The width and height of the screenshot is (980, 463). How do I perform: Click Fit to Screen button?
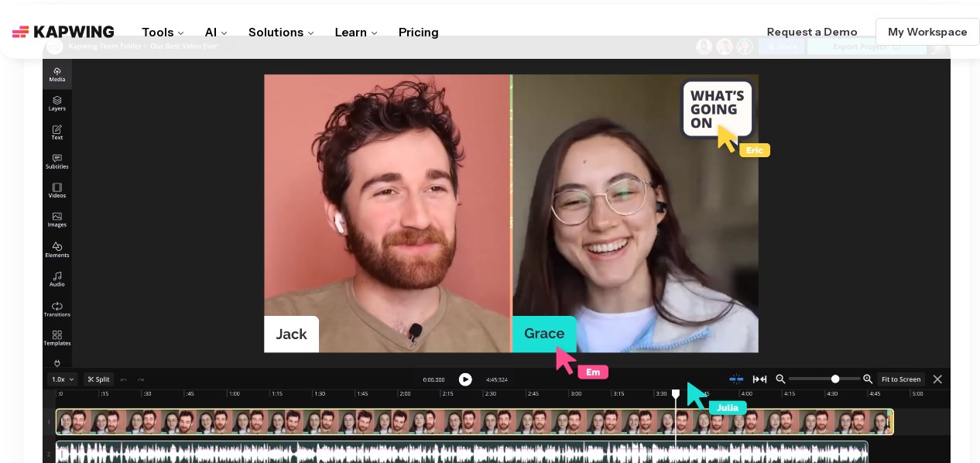[x=901, y=379]
